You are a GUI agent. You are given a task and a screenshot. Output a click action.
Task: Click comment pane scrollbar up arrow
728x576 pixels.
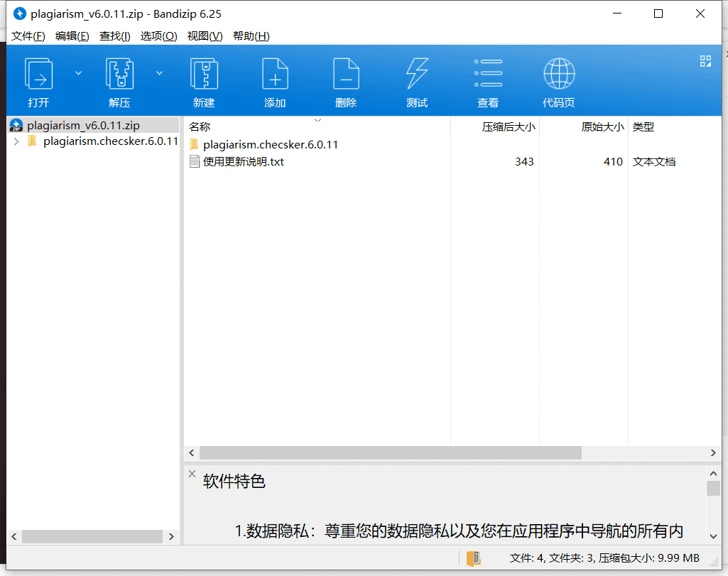(714, 474)
